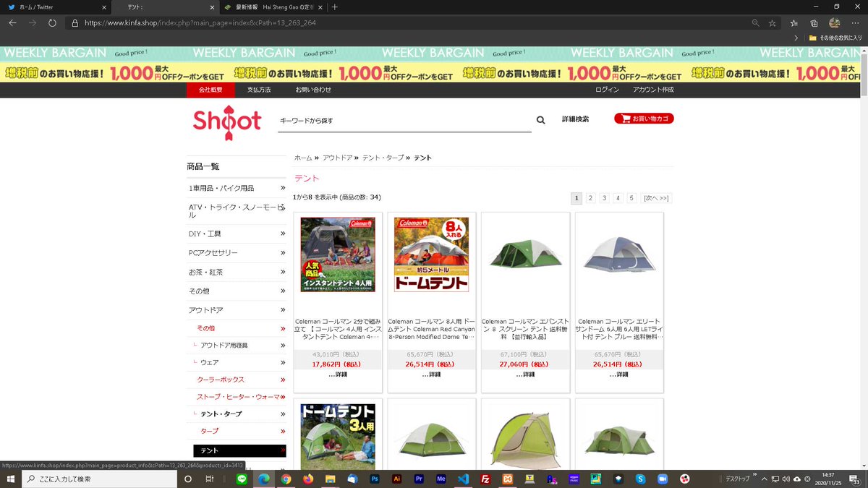The height and width of the screenshot is (488, 868).
Task: Click the browser back arrow
Action: [12, 22]
